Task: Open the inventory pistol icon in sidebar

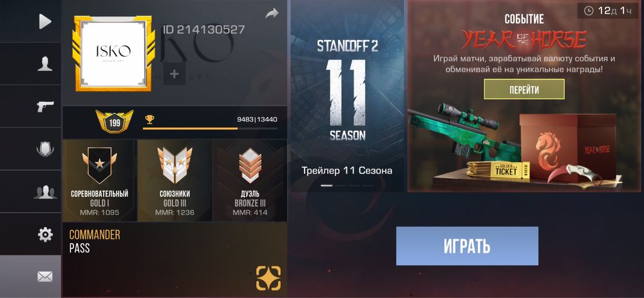Action: click(45, 106)
